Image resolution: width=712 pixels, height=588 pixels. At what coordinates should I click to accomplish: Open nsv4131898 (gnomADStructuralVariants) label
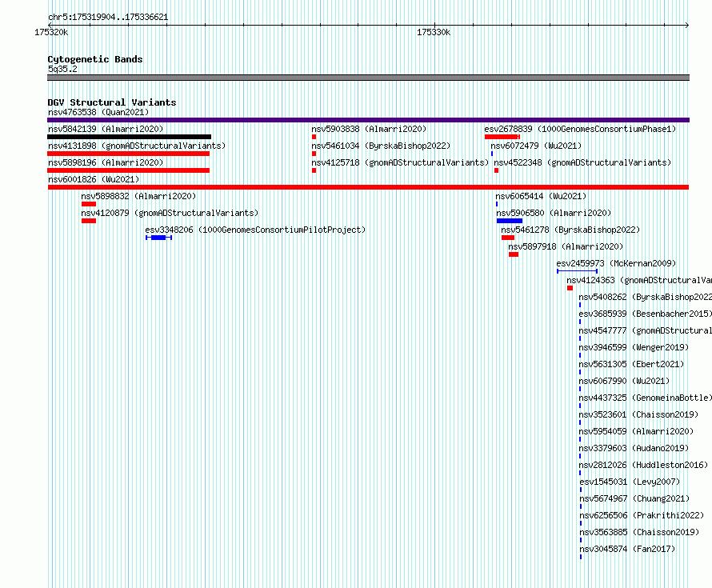137,146
